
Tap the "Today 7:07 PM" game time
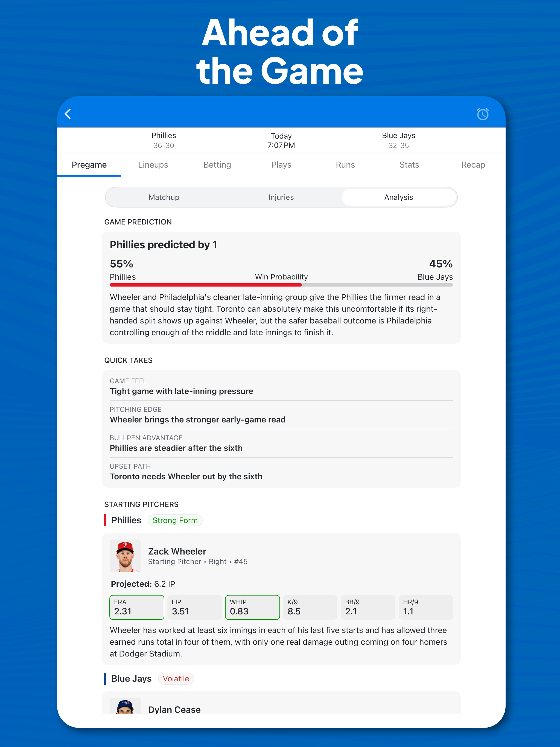pyautogui.click(x=281, y=141)
